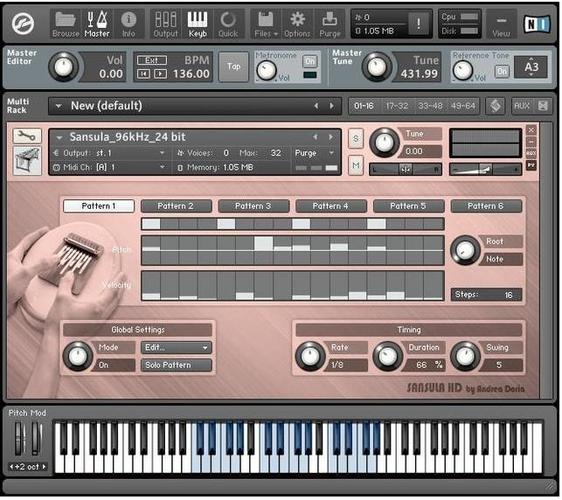Viewport: 562px width, 500px height.
Task: Click the PV button in instrument header
Action: tap(532, 165)
